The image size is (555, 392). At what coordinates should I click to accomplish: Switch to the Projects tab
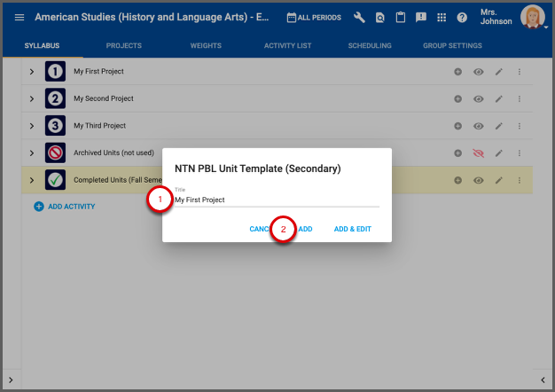(124, 45)
